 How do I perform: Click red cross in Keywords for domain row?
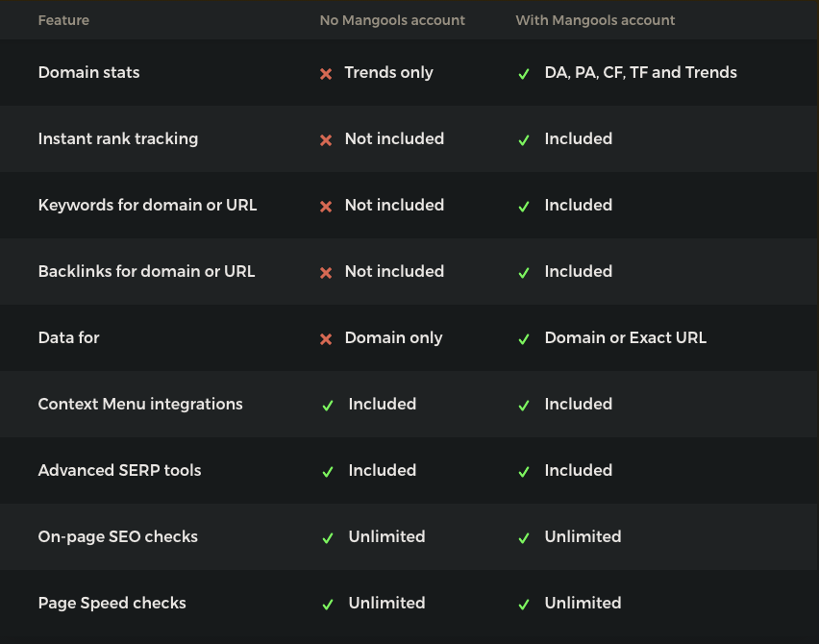click(326, 207)
